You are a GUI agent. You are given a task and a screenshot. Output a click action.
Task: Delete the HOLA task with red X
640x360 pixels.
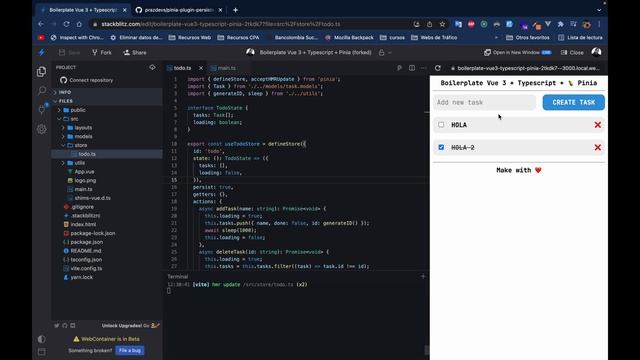(598, 125)
